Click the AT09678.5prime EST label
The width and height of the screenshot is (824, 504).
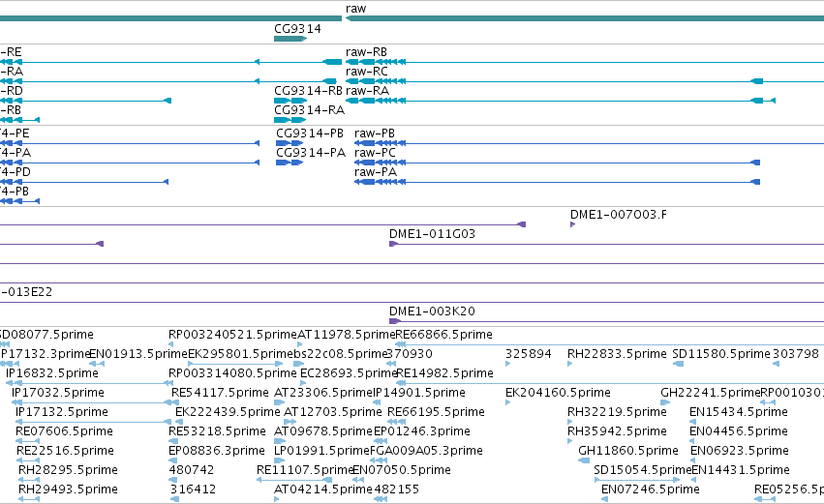(323, 431)
